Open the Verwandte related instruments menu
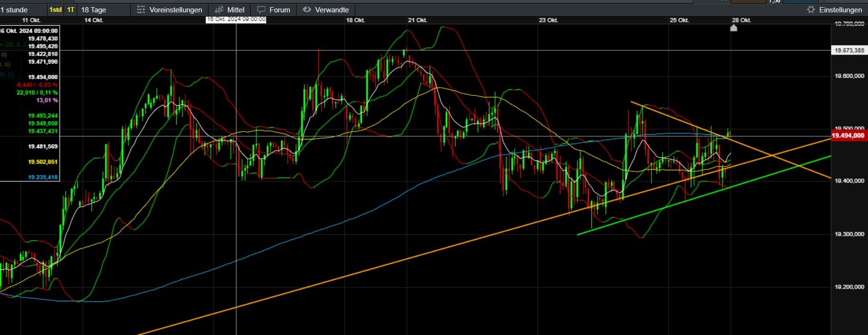868x335 pixels. (x=326, y=9)
